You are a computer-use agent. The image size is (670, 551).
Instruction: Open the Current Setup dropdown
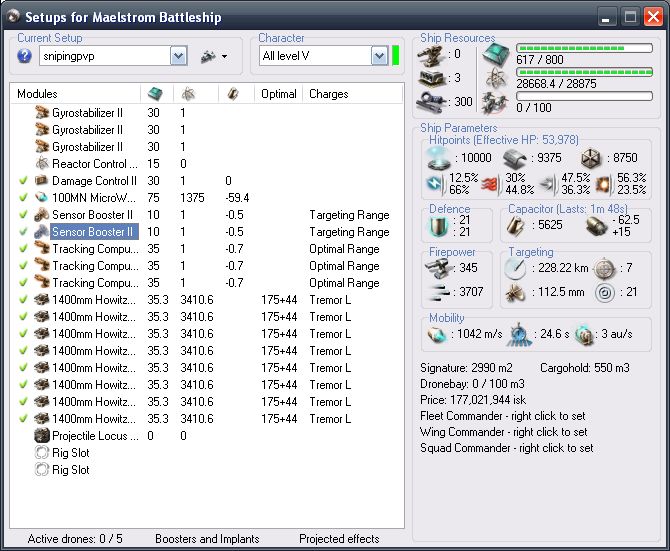click(x=178, y=57)
